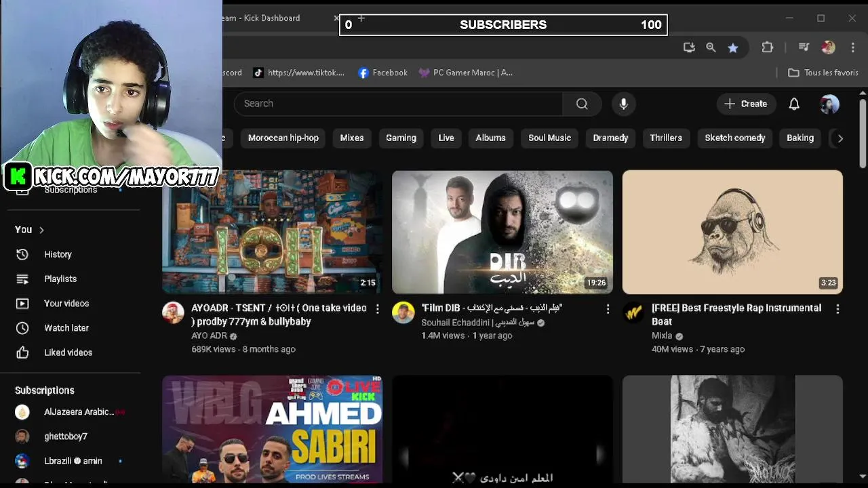
Task: Click the install app icon in address bar
Action: pos(689,47)
